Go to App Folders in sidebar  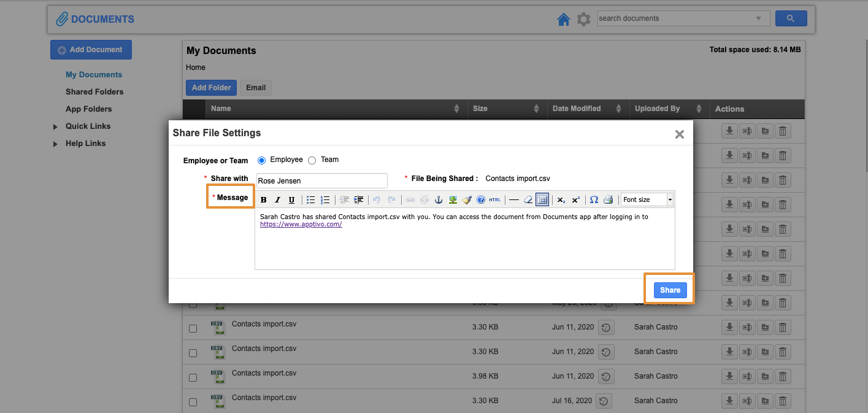(x=89, y=109)
